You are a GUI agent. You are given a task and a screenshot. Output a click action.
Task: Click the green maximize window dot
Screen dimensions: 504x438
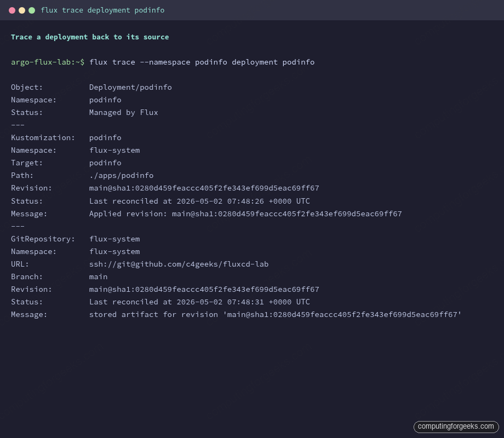point(32,10)
